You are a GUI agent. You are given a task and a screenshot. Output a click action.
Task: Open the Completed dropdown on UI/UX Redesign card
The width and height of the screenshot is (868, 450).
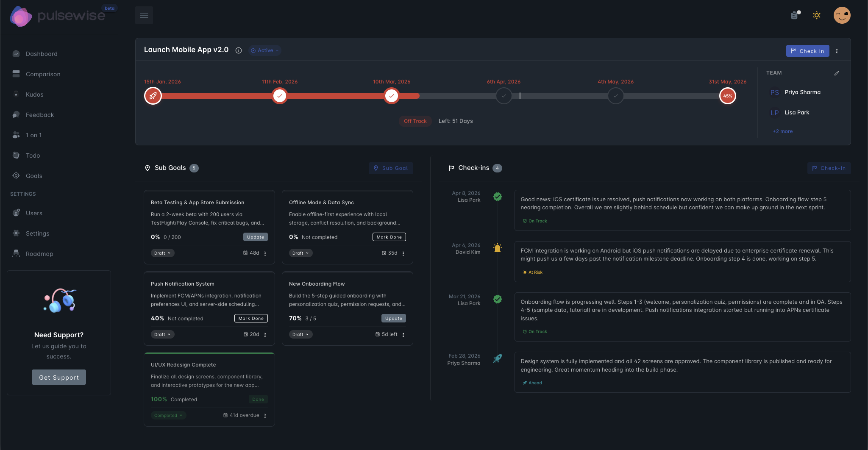click(x=168, y=415)
